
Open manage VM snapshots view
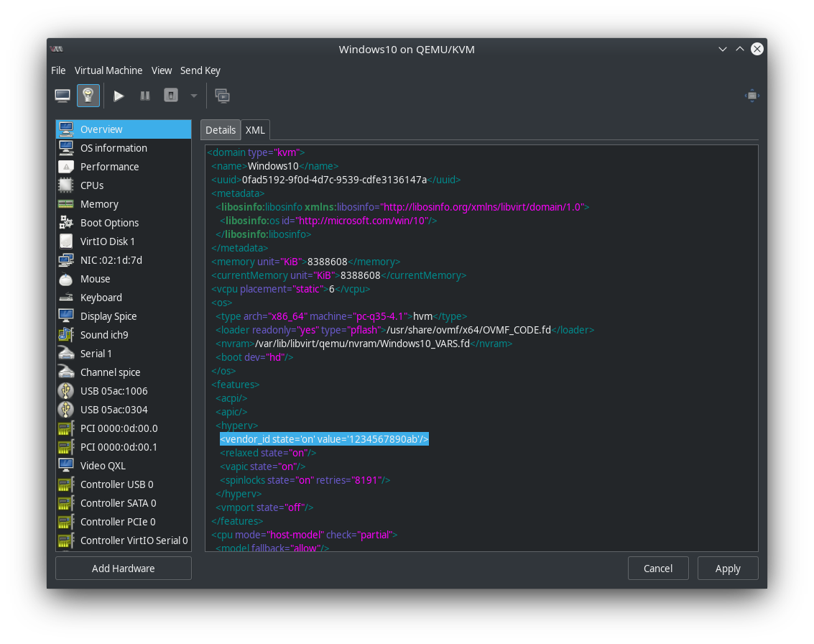[223, 96]
